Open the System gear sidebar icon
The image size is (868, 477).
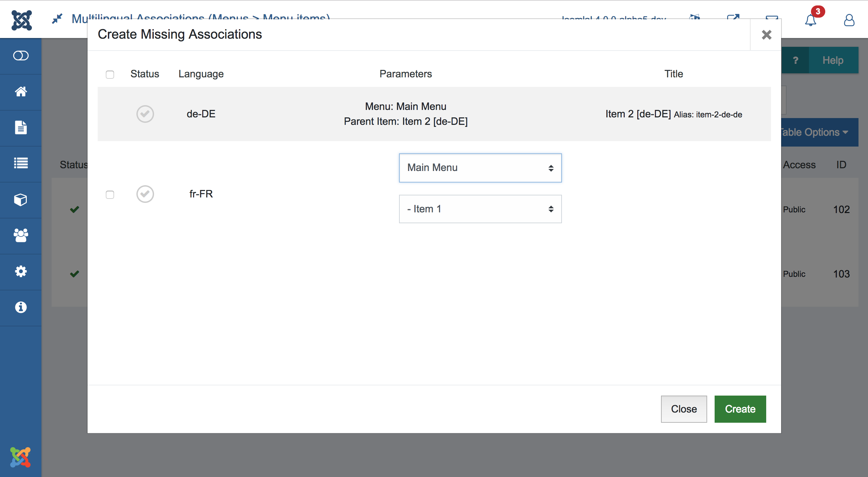pyautogui.click(x=21, y=271)
